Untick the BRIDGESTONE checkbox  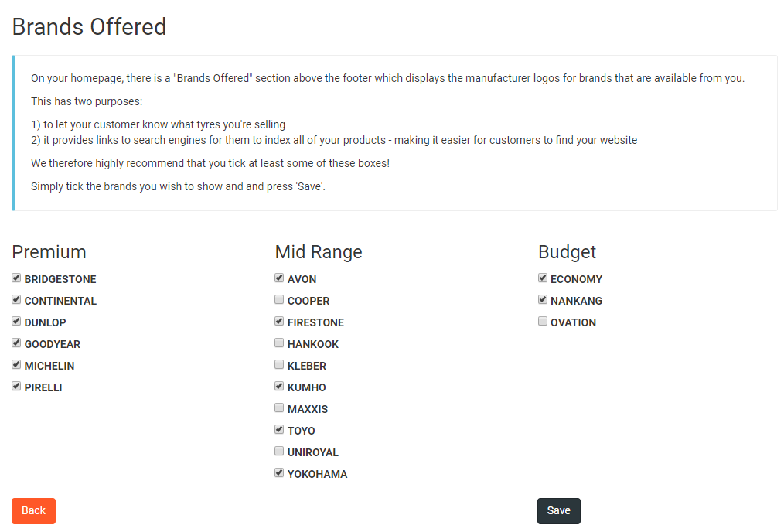(x=16, y=278)
